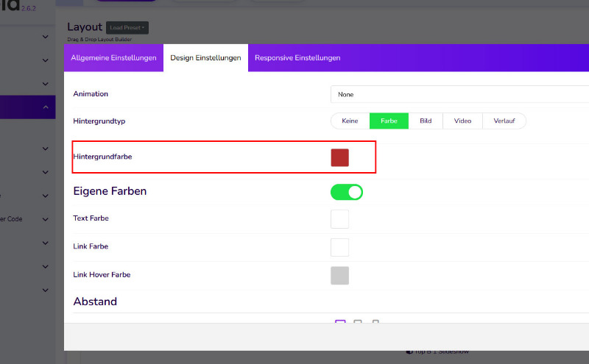The width and height of the screenshot is (589, 364).
Task: Switch to Allgemeine Einstellungen tab
Action: pyautogui.click(x=113, y=58)
